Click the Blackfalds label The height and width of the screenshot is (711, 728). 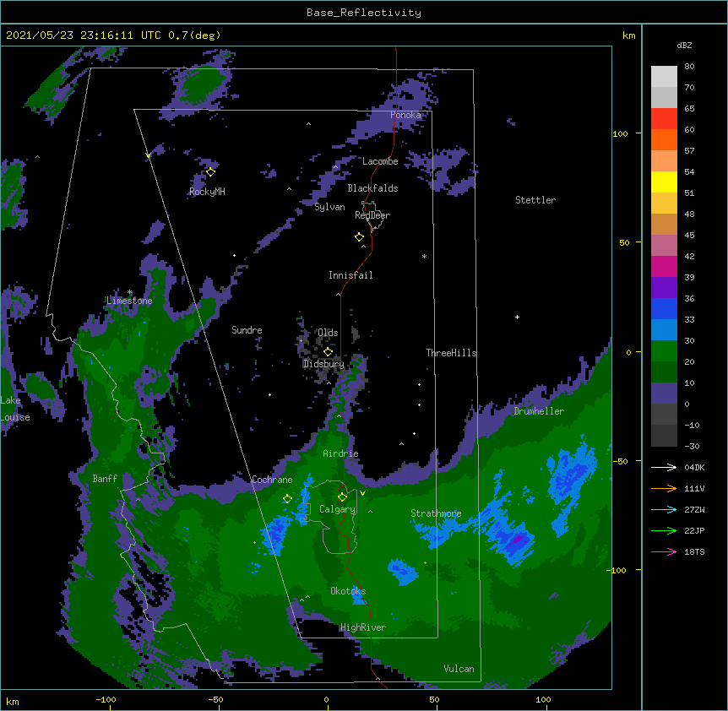(x=372, y=188)
